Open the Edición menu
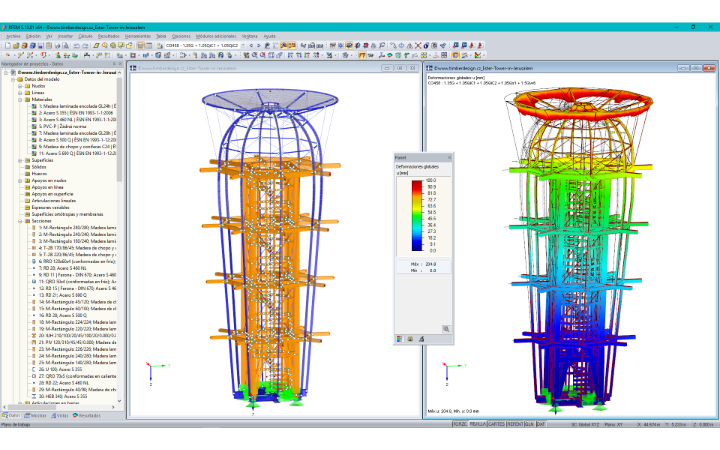Screen dimensions: 720x450 coord(33,36)
